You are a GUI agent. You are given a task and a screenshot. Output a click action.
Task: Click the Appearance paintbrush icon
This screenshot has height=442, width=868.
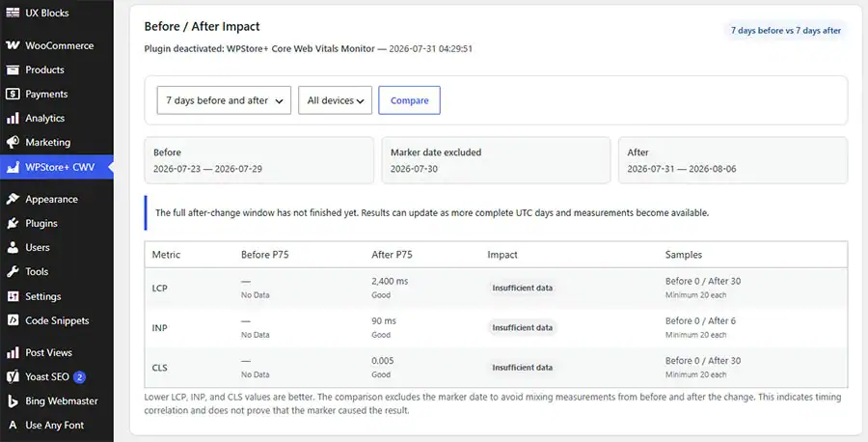tap(13, 199)
